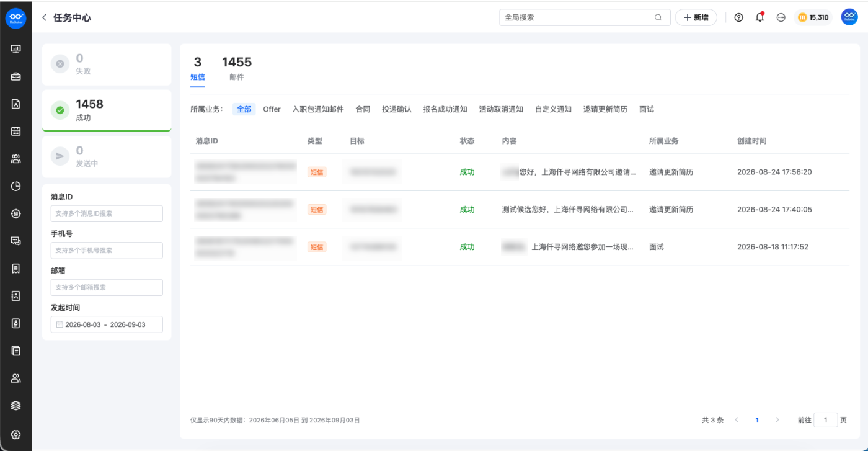
Task: Show the 失败 tasks card
Action: 107,64
